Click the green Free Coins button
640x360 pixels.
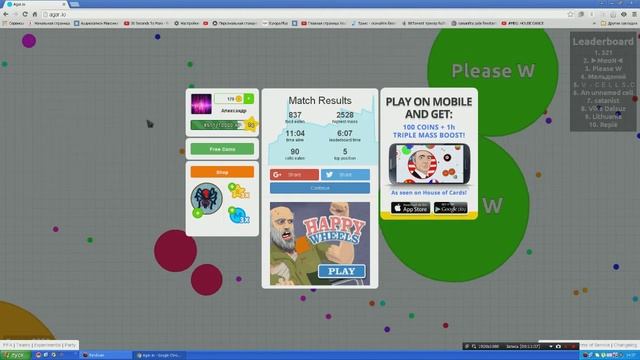point(222,149)
